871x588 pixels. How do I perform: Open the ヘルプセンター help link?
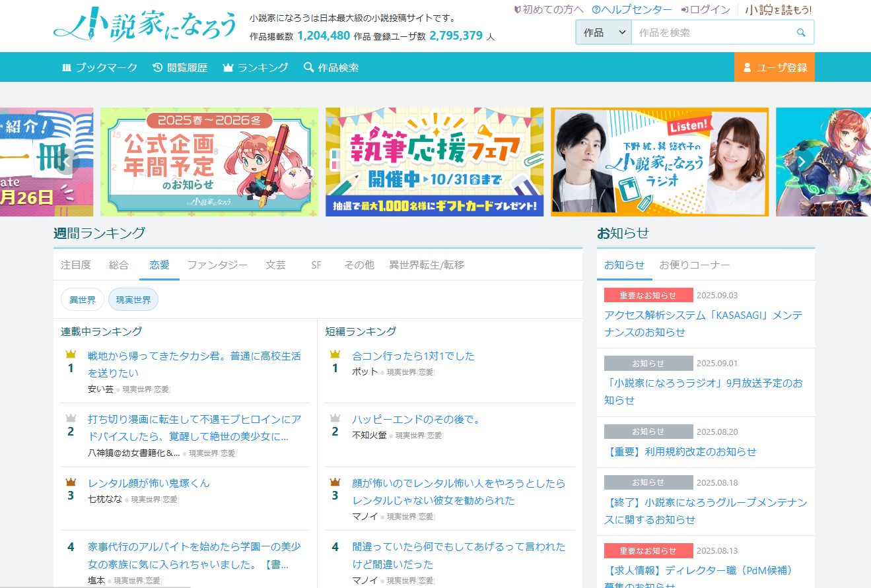pos(632,10)
